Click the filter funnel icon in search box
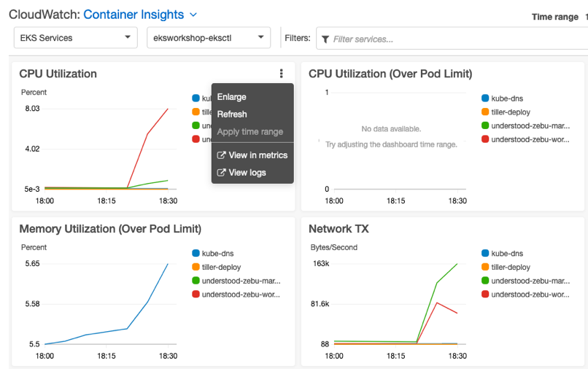Screen dimensions: 588x369 325,39
